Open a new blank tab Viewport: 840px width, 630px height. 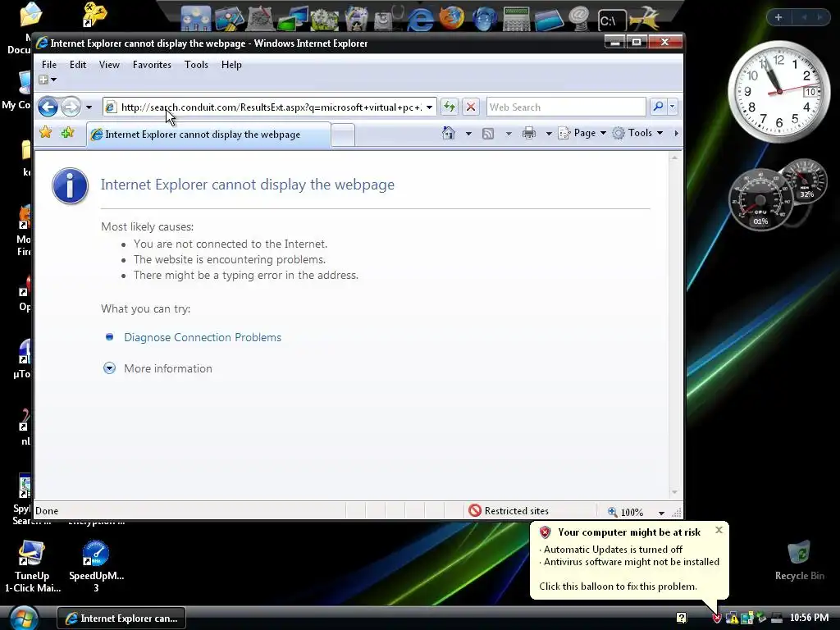tap(342, 135)
